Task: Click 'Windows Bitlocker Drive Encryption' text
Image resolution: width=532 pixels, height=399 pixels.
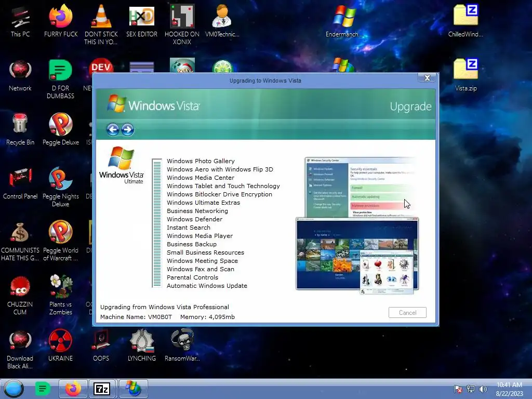Action: pyautogui.click(x=220, y=194)
